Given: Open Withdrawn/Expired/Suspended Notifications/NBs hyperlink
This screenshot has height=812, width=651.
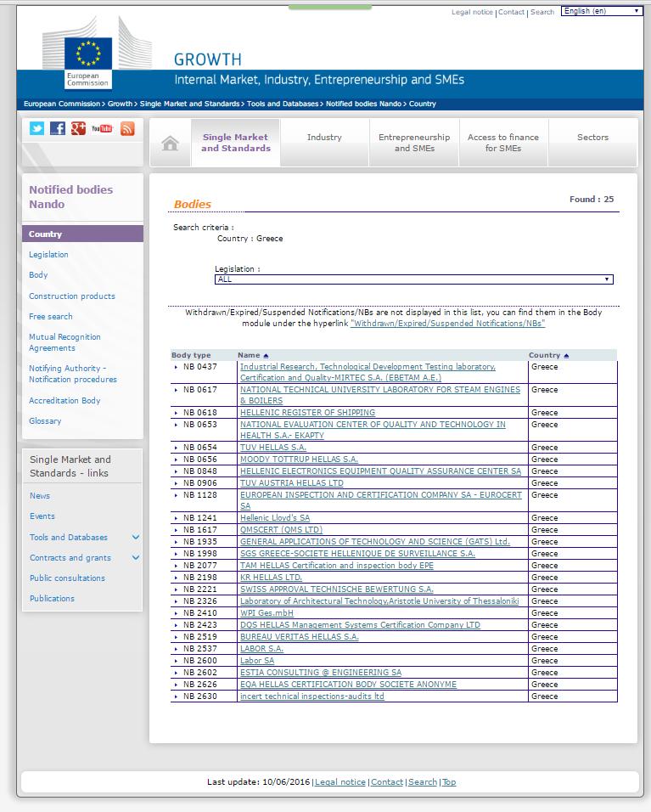Looking at the screenshot, I should [447, 324].
